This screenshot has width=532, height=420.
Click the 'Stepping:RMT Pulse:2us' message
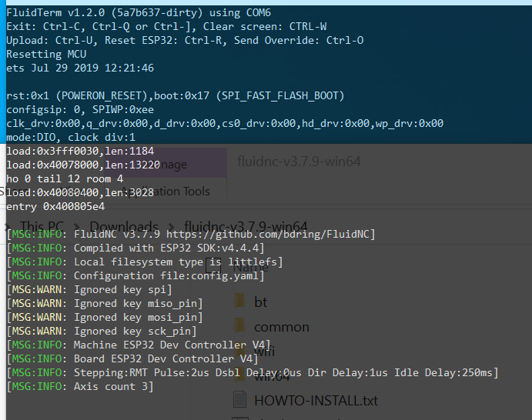(x=253, y=373)
